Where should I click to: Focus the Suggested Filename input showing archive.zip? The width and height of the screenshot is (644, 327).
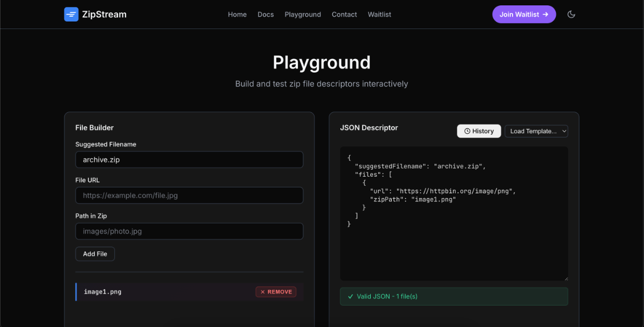click(189, 159)
